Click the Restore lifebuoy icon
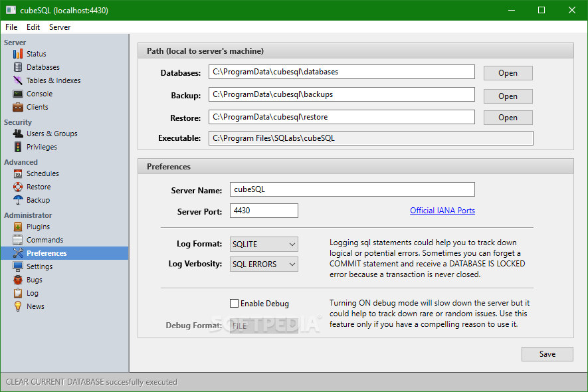 tap(18, 187)
